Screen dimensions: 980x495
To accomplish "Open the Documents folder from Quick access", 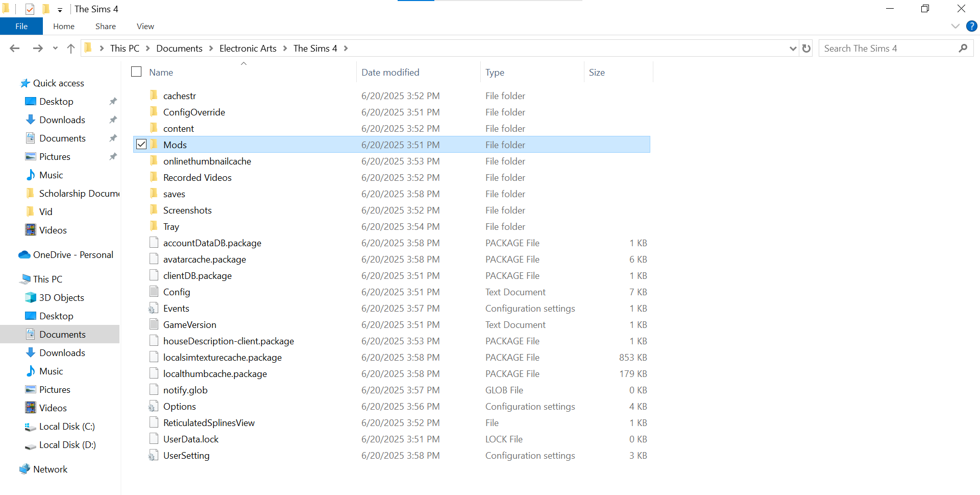I will click(x=62, y=138).
